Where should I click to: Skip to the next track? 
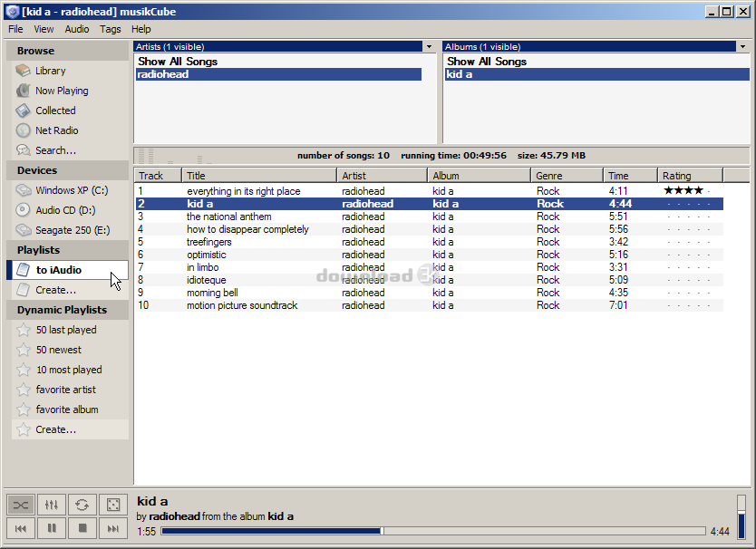coord(113,528)
